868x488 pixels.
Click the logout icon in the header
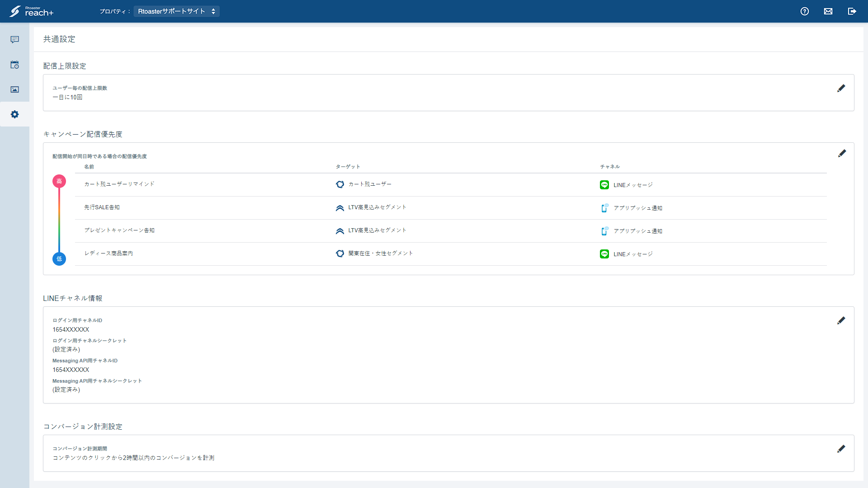pyautogui.click(x=852, y=11)
